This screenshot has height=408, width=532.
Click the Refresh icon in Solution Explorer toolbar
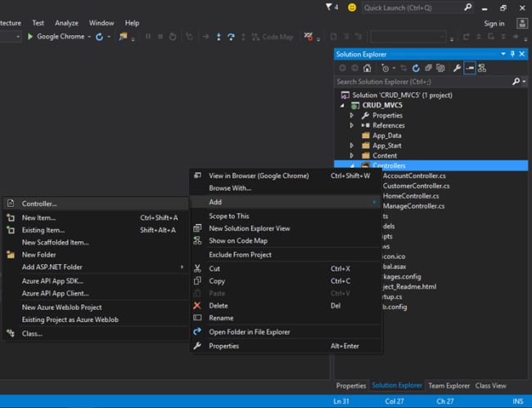click(x=416, y=68)
